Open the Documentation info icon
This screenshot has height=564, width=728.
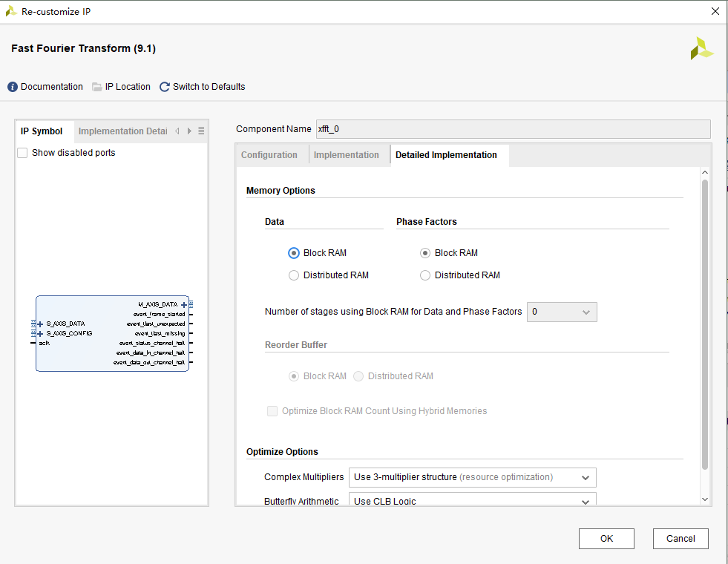point(13,87)
